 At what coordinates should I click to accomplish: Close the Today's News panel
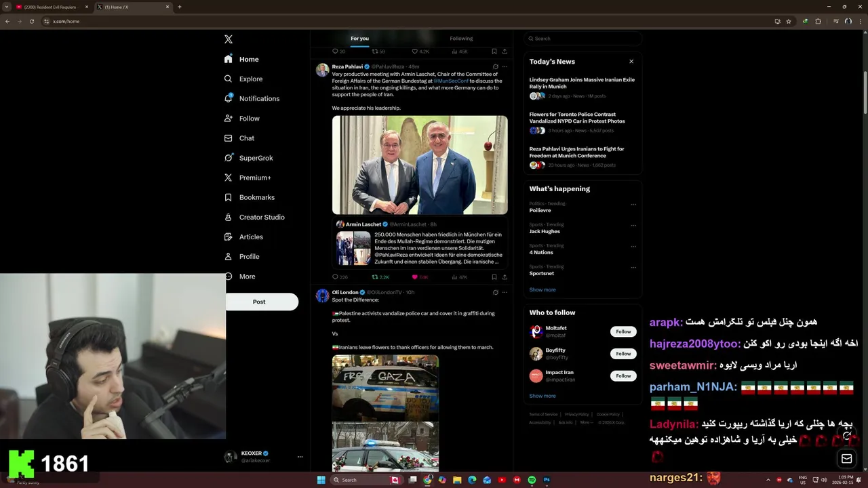pyautogui.click(x=631, y=62)
